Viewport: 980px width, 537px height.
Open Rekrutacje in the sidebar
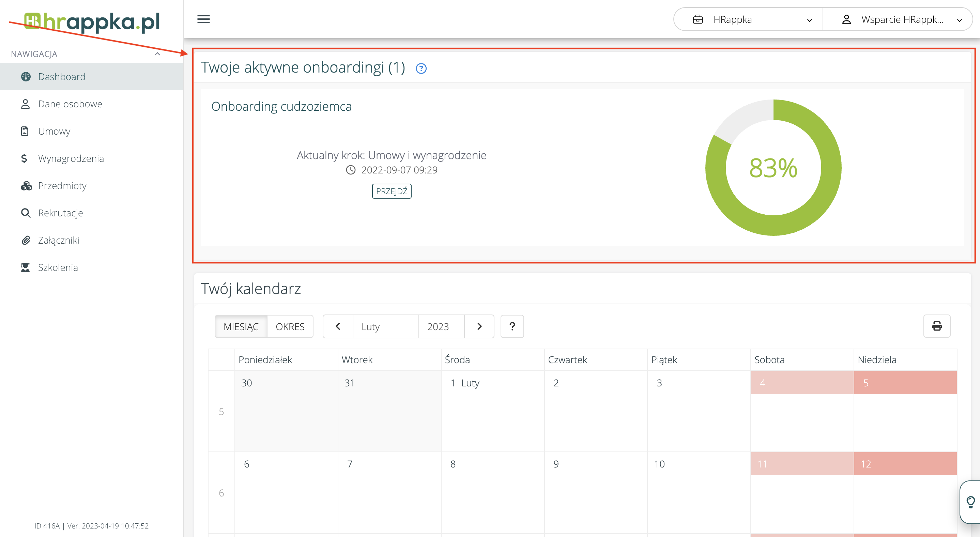[x=61, y=213]
